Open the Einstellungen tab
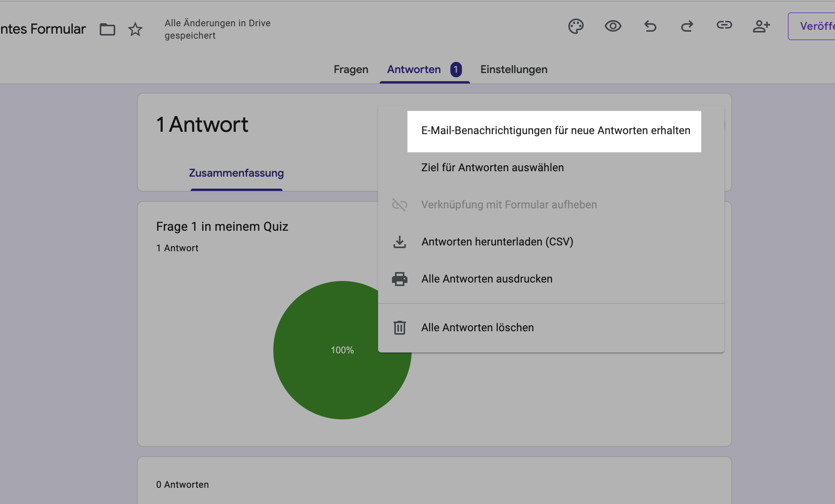 pos(514,70)
